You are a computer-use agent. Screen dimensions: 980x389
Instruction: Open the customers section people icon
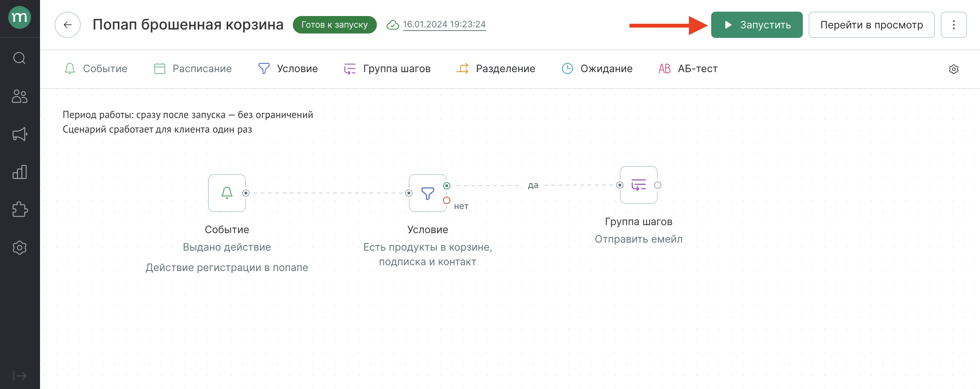tap(19, 96)
